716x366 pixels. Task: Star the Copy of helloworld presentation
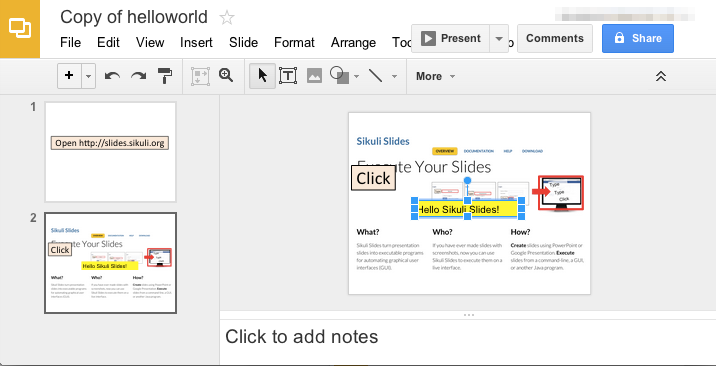coord(227,18)
